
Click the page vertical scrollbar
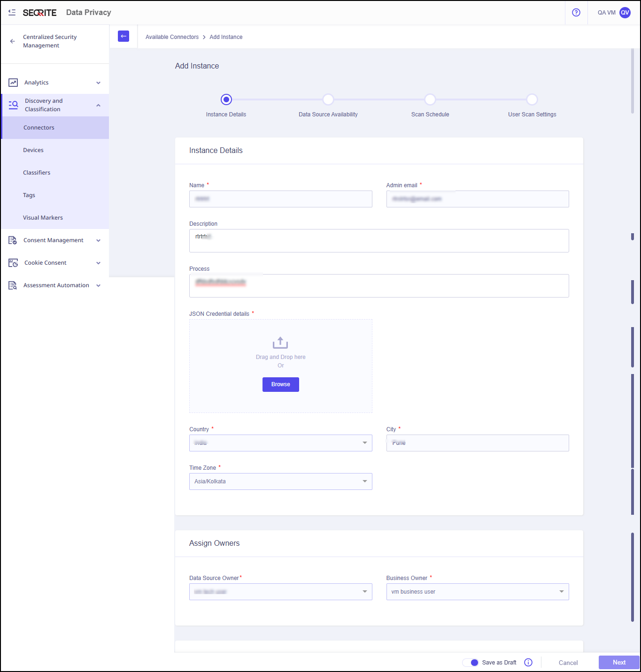(633, 81)
